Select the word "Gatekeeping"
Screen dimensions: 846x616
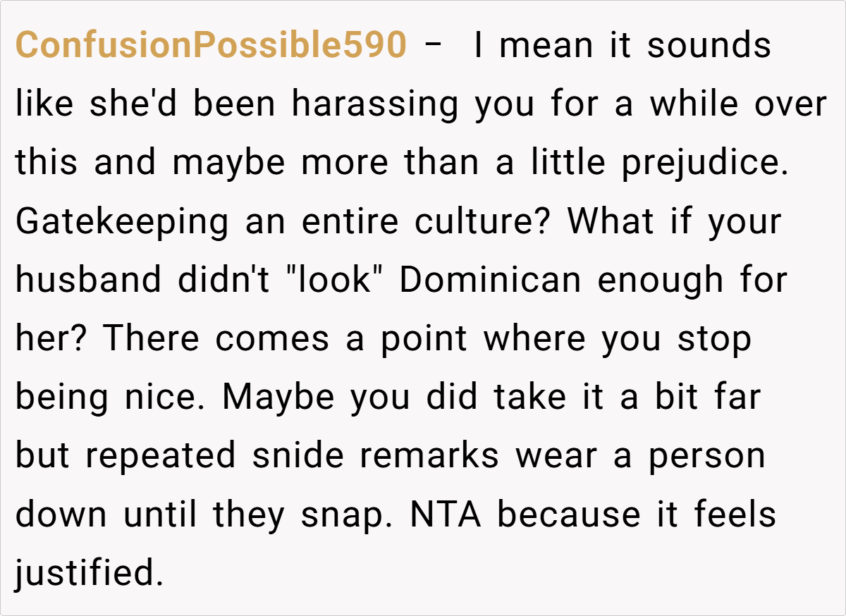122,221
